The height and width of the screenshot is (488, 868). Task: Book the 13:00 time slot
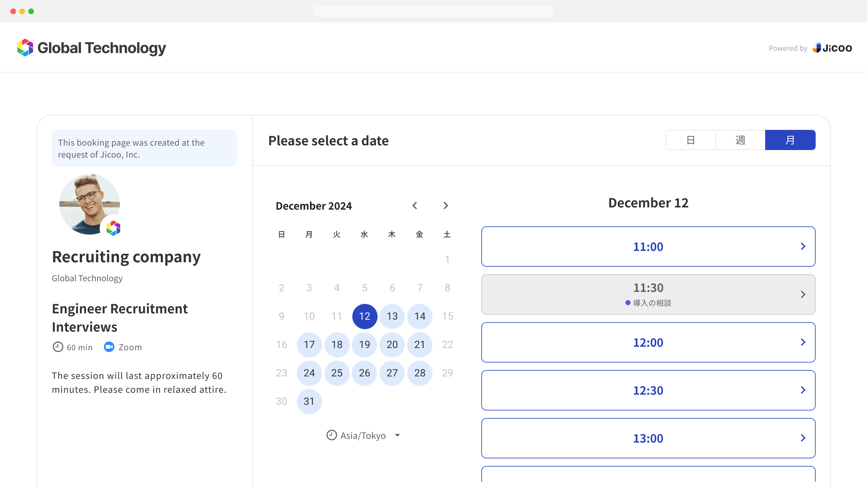point(648,438)
